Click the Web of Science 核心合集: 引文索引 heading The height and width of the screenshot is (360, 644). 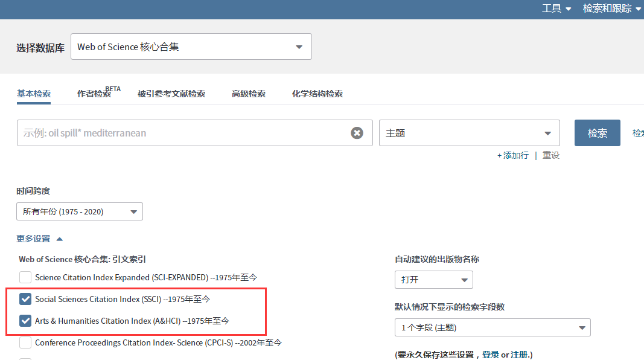click(x=82, y=259)
